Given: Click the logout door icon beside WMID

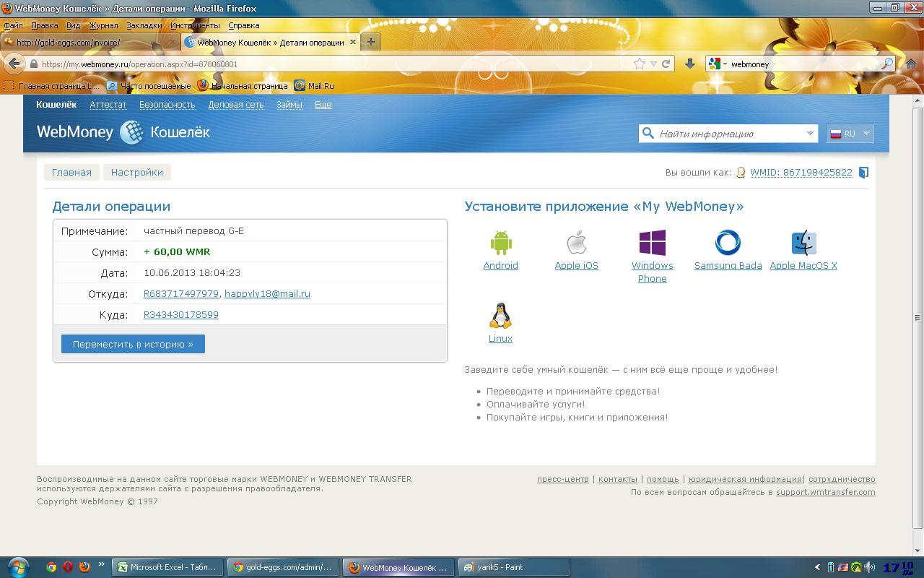Looking at the screenshot, I should pyautogui.click(x=863, y=173).
